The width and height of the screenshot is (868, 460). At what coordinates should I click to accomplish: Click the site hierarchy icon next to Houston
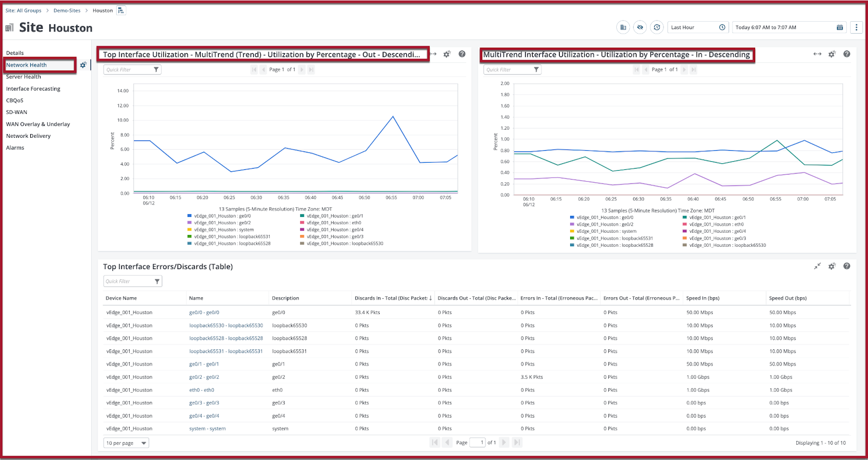point(121,10)
